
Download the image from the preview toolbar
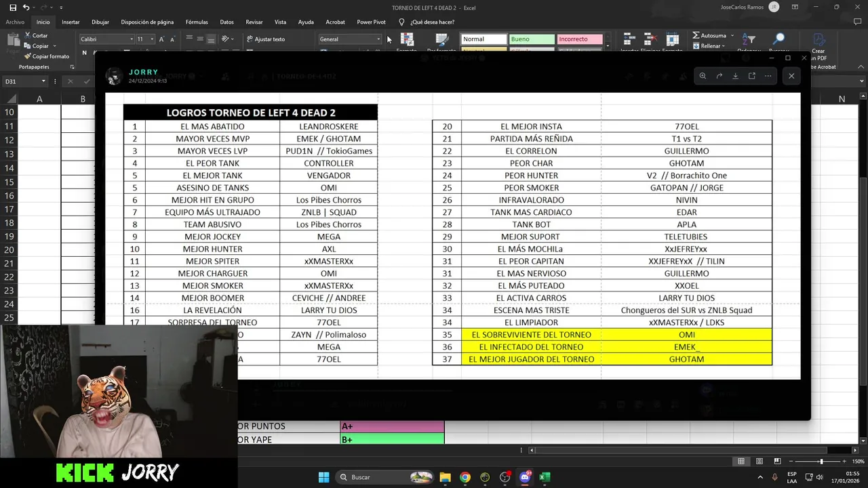pos(735,76)
